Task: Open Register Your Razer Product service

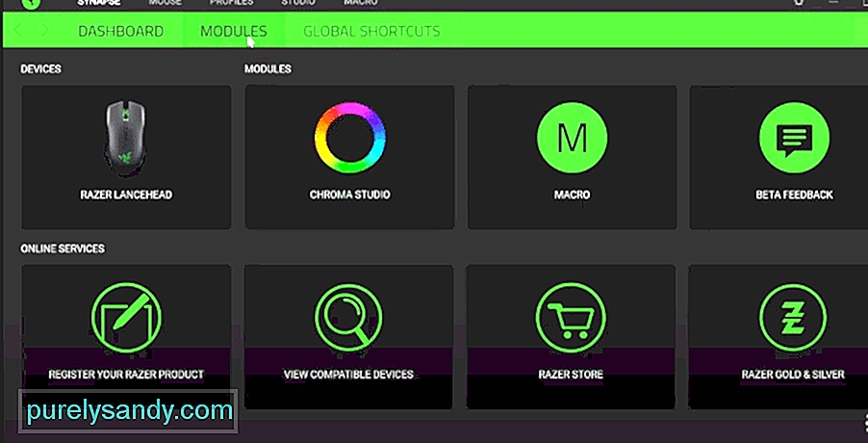Action: click(126, 337)
